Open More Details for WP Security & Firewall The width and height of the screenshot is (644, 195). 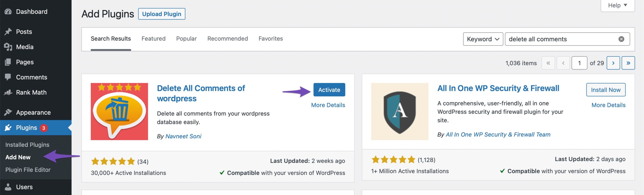(609, 105)
